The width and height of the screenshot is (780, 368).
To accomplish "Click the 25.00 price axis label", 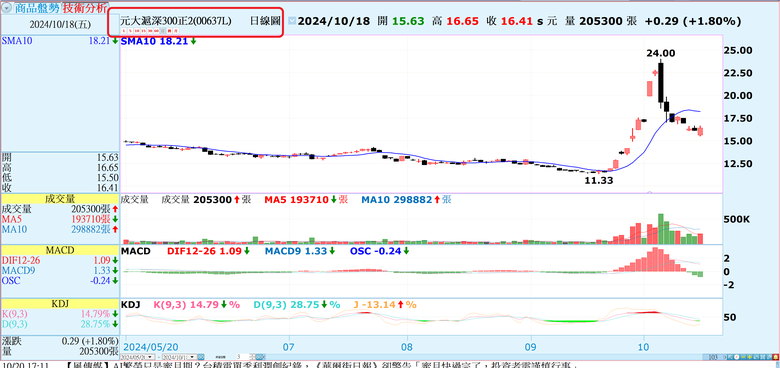I will (x=738, y=50).
